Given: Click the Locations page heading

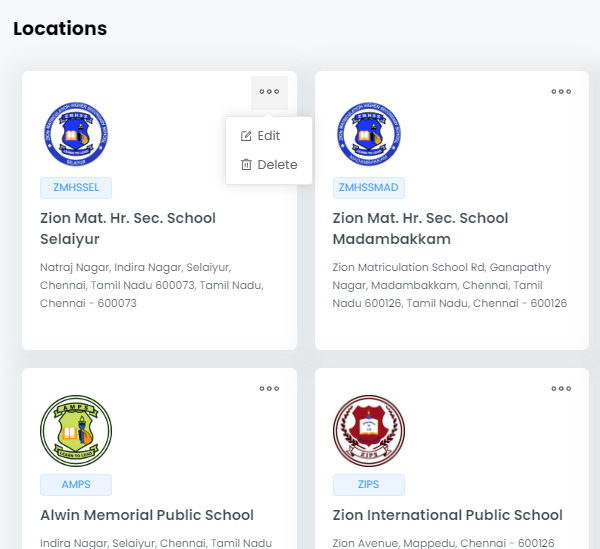Looking at the screenshot, I should click(x=60, y=28).
